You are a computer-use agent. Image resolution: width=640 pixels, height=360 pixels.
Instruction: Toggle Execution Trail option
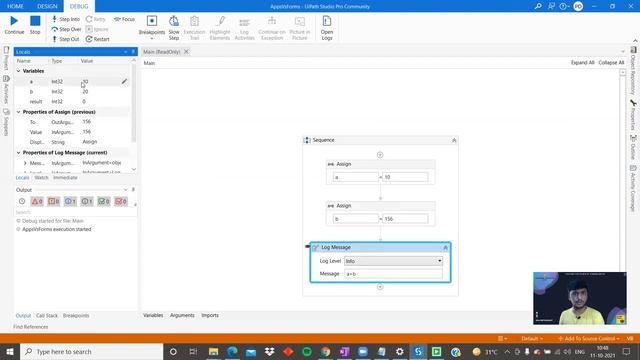(x=194, y=28)
